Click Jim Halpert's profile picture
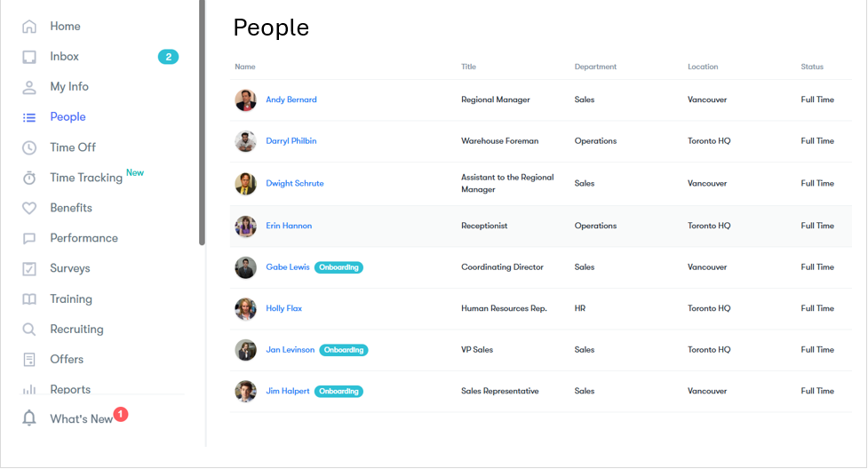Viewport: 868px width, 469px height. (245, 391)
